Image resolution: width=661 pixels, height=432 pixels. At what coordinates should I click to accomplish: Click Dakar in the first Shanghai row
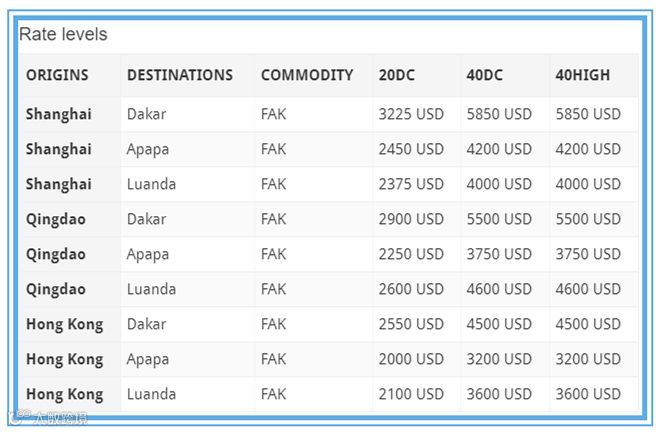point(146,114)
